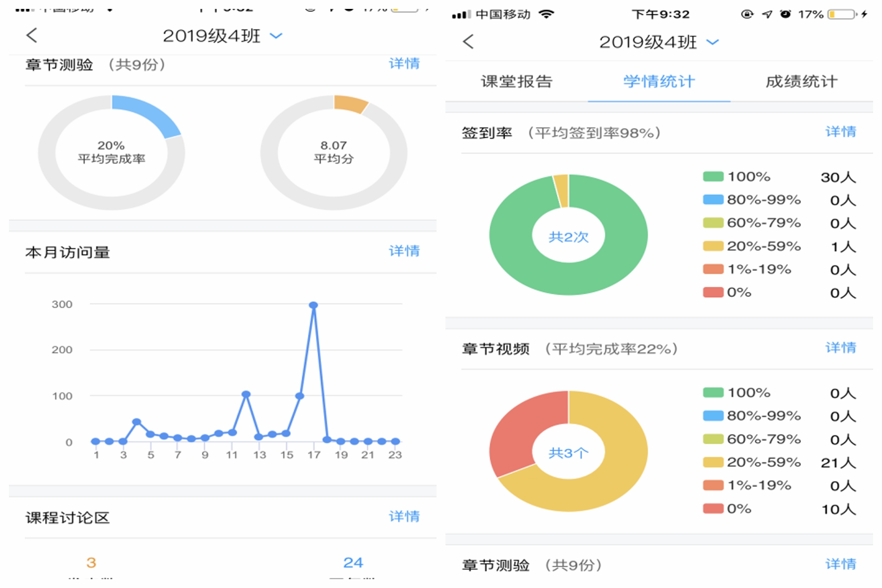The height and width of the screenshot is (588, 882).
Task: Tap green 100% legend swatch in 签到率
Action: pos(713,176)
